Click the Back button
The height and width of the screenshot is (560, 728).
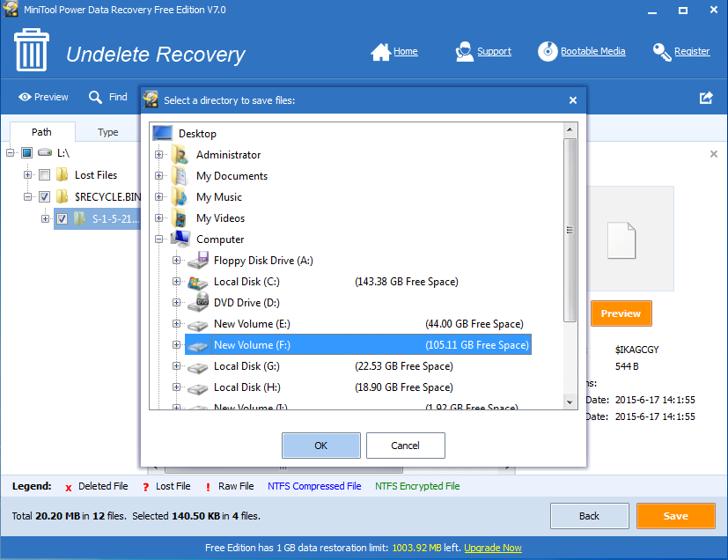(589, 516)
